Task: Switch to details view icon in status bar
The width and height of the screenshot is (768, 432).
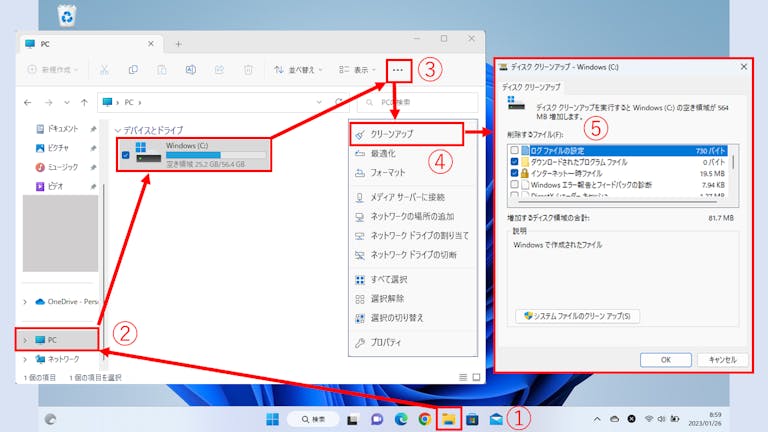Action: (x=463, y=377)
